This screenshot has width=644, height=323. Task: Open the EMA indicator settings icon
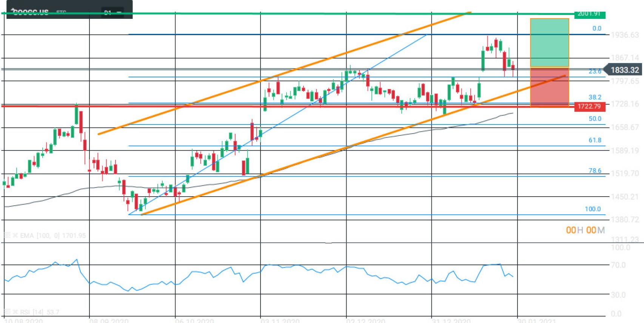click(x=7, y=235)
